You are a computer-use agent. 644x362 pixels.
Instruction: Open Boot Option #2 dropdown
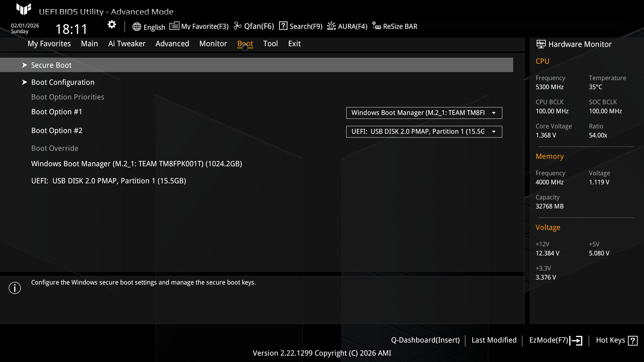(x=424, y=132)
